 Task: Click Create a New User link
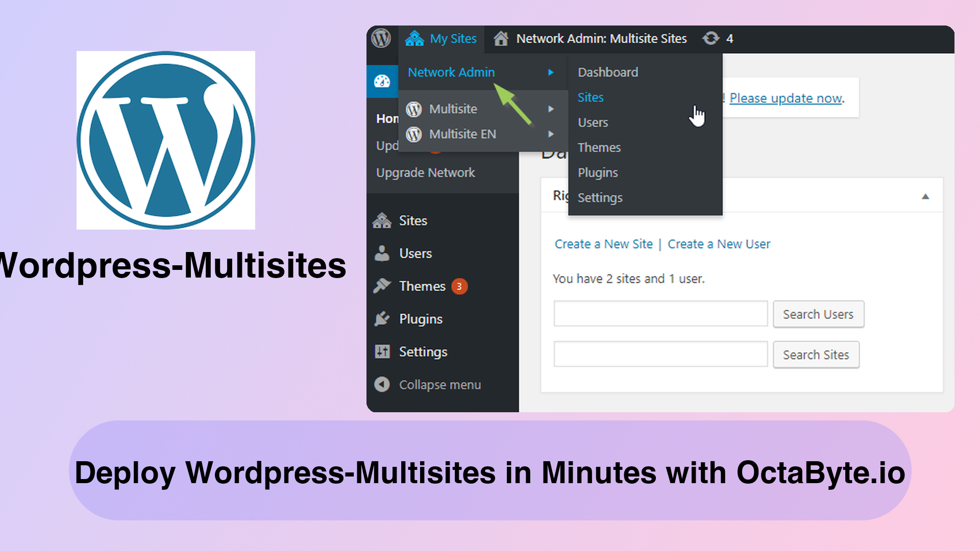pyautogui.click(x=719, y=243)
